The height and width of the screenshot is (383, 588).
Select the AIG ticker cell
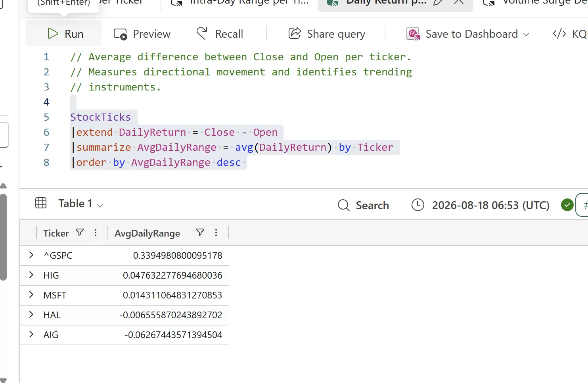(51, 335)
